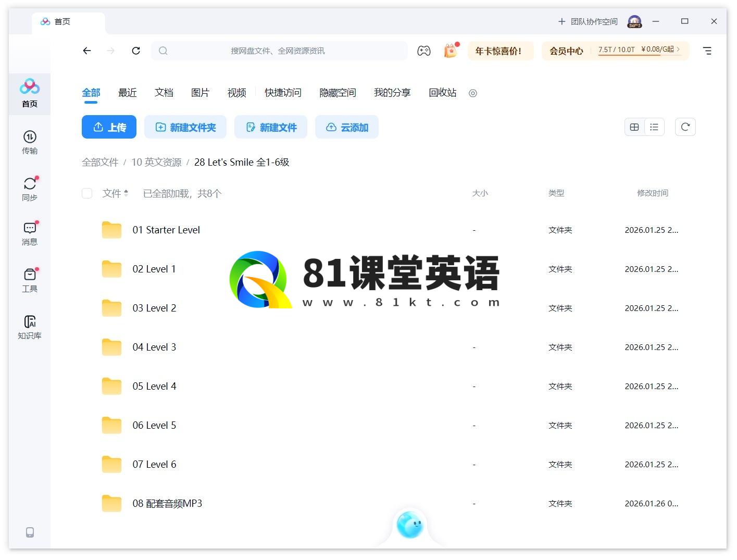Sort files using the 文件 sort arrows

(x=126, y=193)
